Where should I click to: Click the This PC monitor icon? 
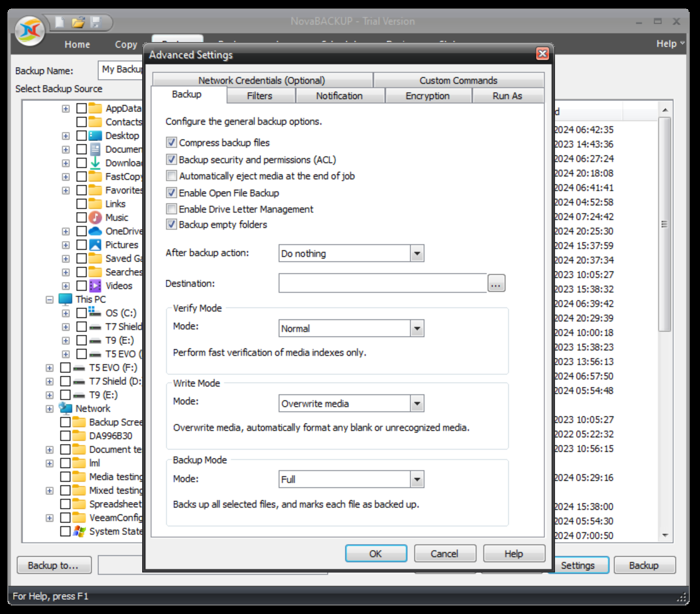[66, 299]
